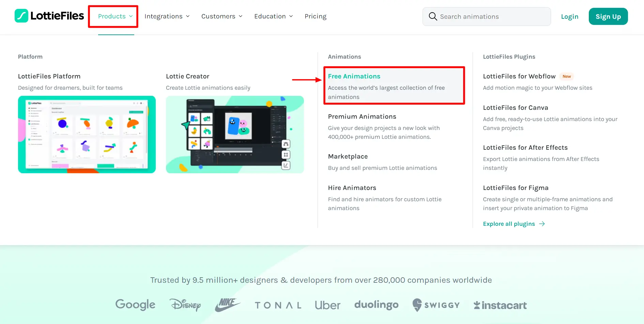This screenshot has width=644, height=324.
Task: Click Lottie Creator editor thumbnail
Action: tap(235, 134)
